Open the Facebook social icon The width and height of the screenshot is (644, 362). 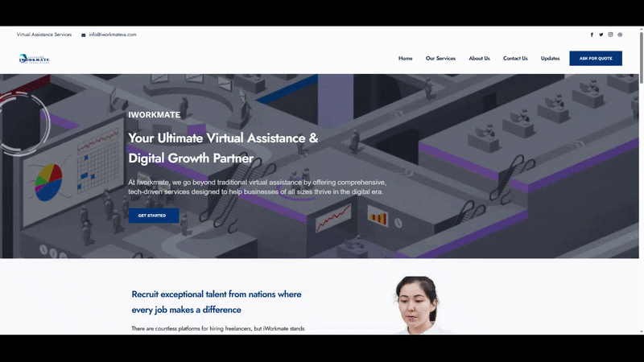click(x=592, y=35)
